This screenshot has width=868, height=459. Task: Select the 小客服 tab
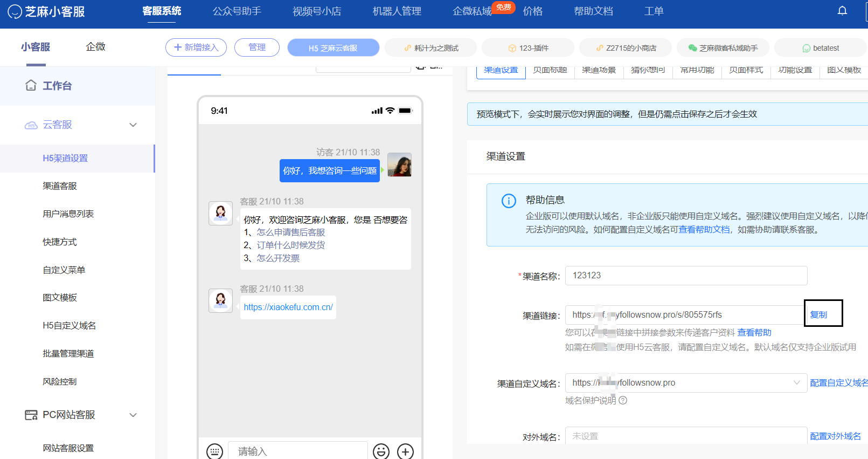click(x=36, y=47)
